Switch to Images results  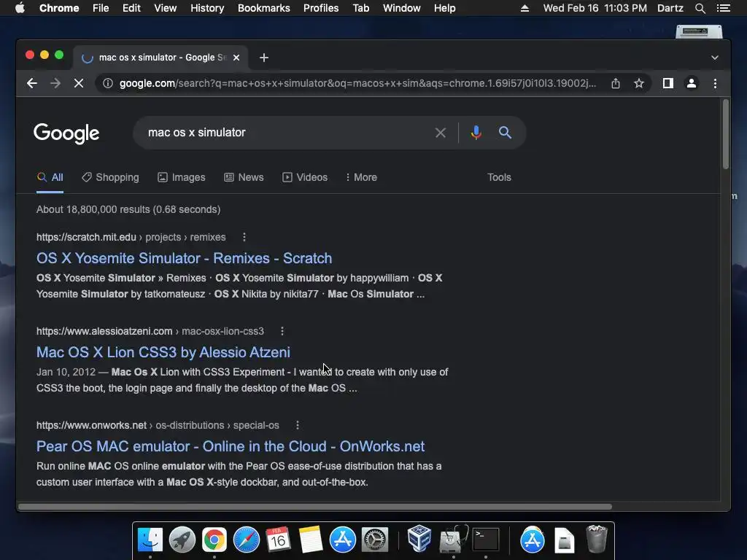coord(182,177)
